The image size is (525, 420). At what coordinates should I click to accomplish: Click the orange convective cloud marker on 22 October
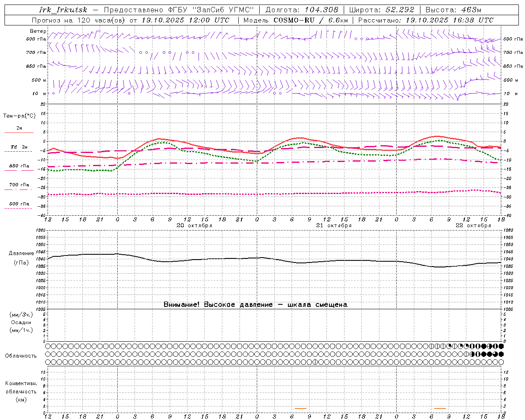[440, 409]
